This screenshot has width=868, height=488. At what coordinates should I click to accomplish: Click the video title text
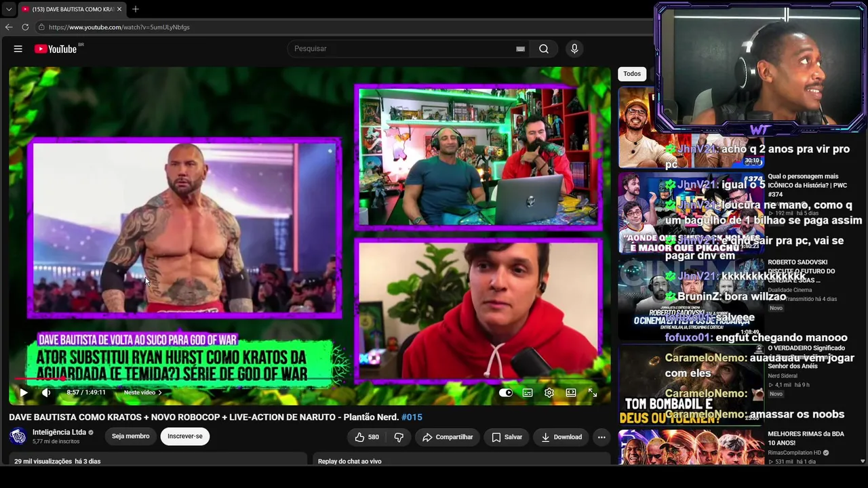tap(204, 418)
